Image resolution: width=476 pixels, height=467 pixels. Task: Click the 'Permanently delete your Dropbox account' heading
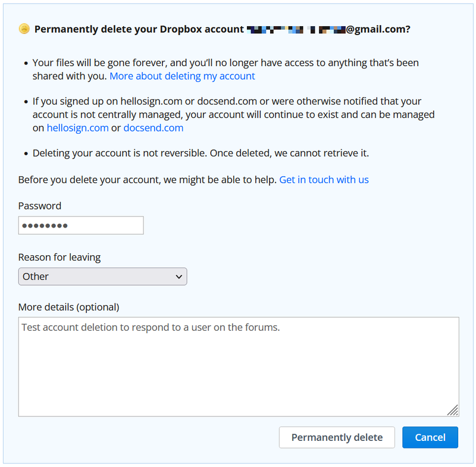coord(139,29)
